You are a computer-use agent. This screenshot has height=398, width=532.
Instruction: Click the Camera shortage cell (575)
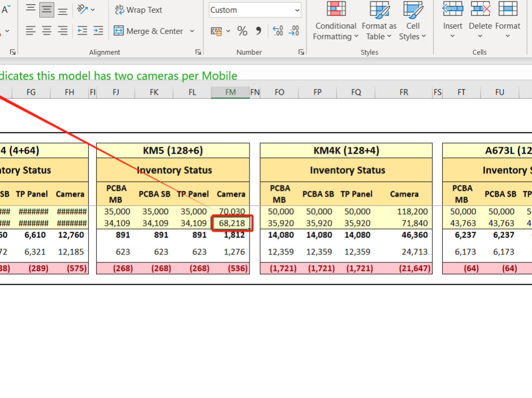(x=70, y=268)
